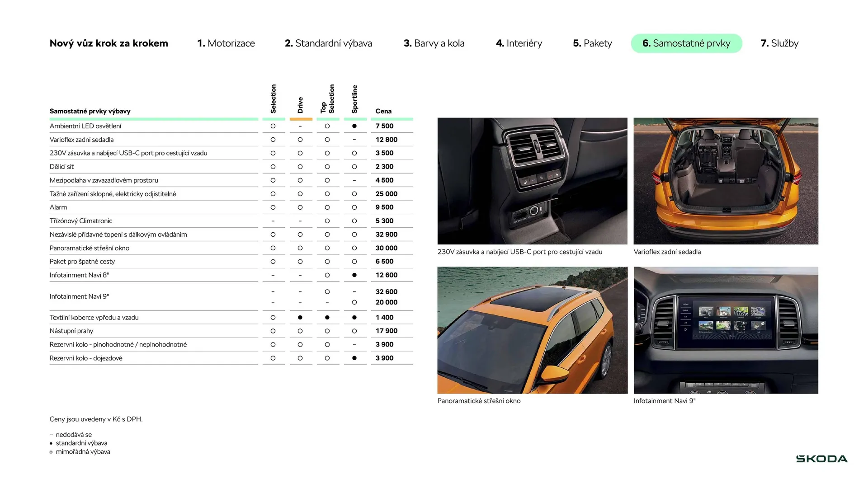This screenshot has width=868, height=488.
Task: Click Rezervní kolo - dojezdové row label
Action: tap(86, 358)
